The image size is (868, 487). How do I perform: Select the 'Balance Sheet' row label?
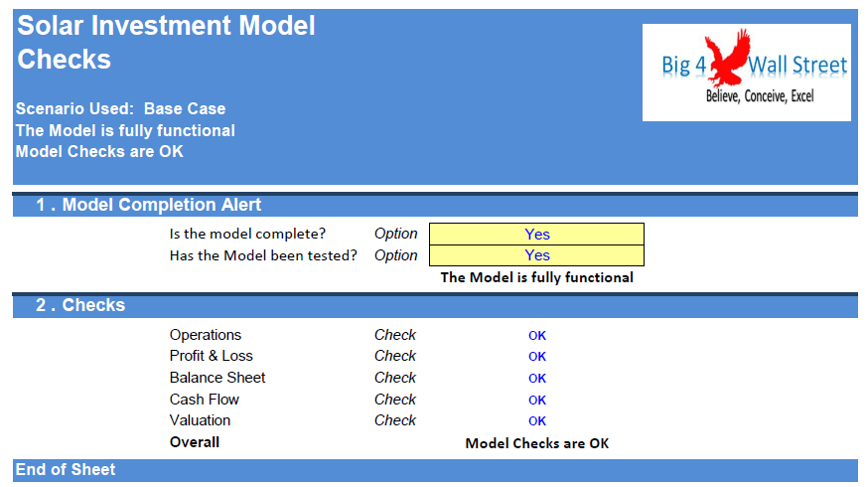coord(217,378)
